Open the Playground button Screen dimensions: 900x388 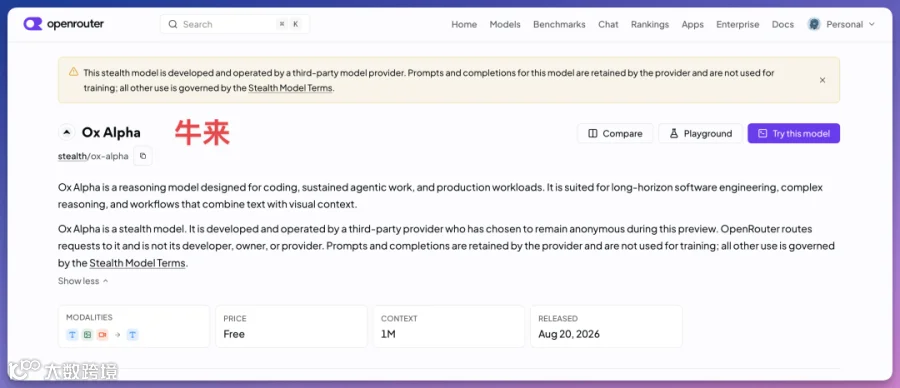tap(700, 133)
